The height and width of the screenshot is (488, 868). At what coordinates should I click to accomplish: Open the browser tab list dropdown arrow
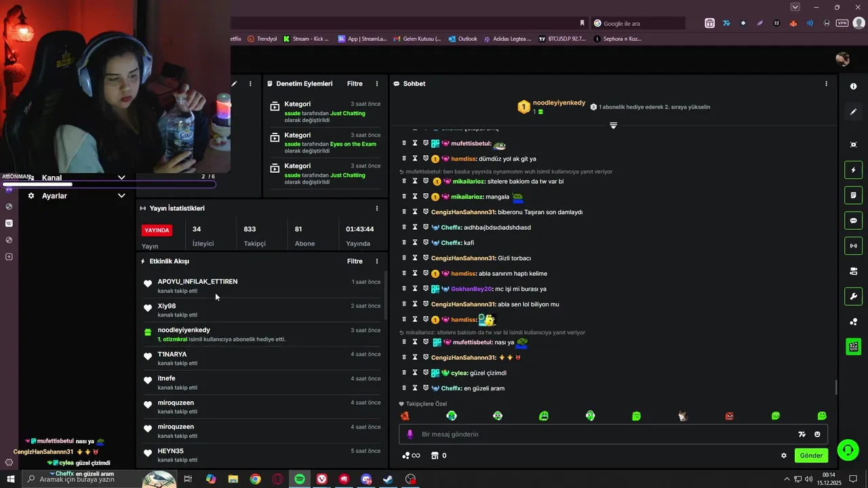(x=795, y=7)
